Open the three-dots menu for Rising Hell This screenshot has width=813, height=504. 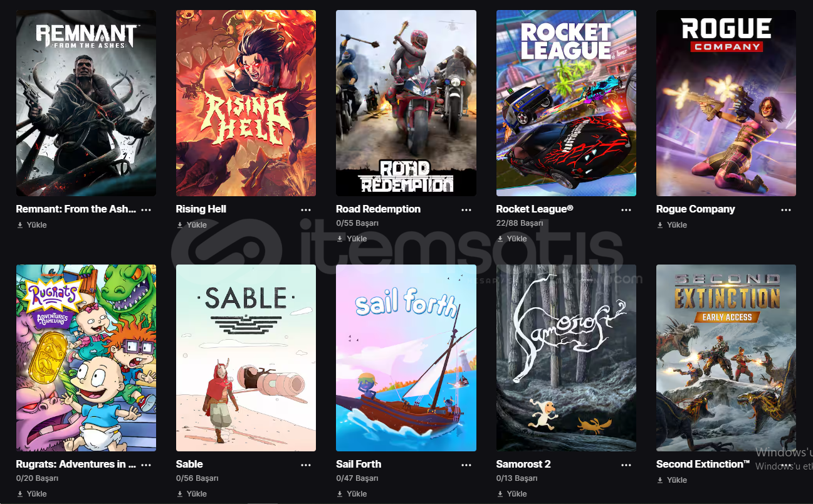pos(306,209)
